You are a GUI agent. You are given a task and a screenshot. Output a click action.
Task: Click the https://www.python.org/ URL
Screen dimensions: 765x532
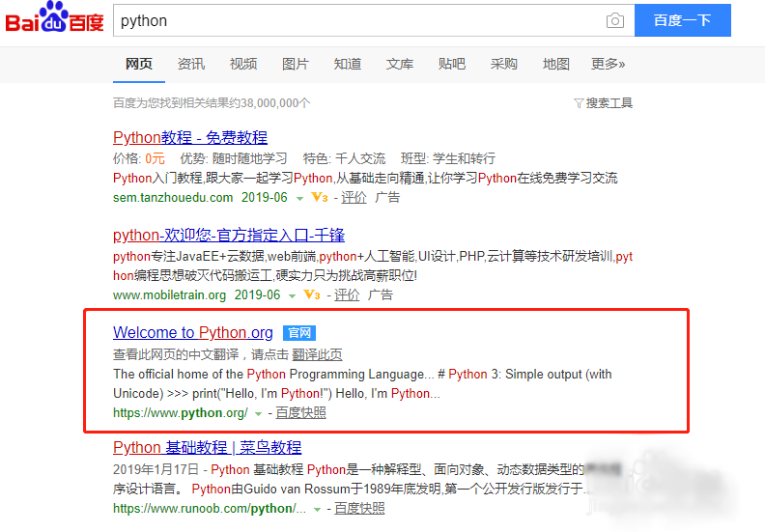tap(181, 413)
